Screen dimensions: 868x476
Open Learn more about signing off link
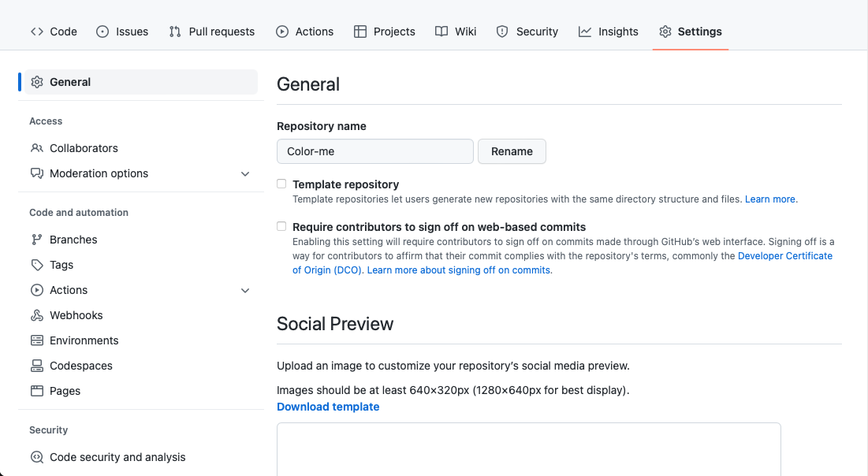(459, 270)
